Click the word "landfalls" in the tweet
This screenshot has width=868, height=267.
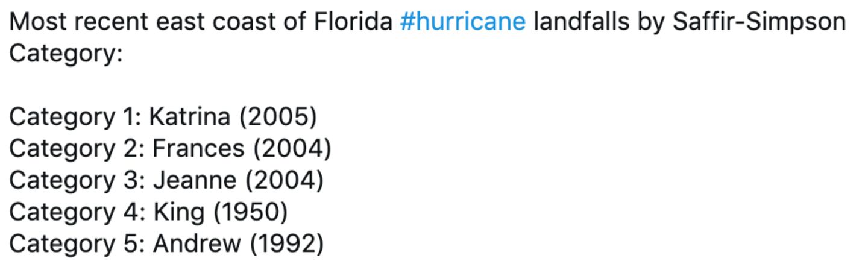tap(580, 22)
